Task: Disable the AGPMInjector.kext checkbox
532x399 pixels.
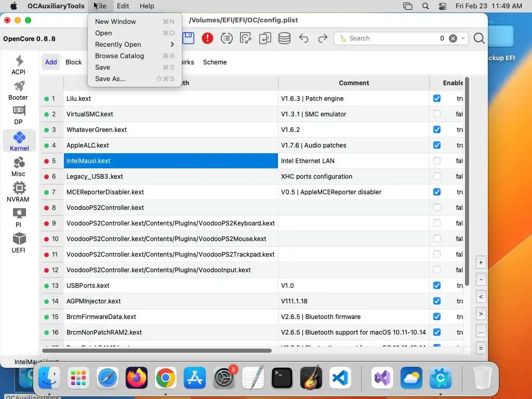Action: (x=436, y=301)
